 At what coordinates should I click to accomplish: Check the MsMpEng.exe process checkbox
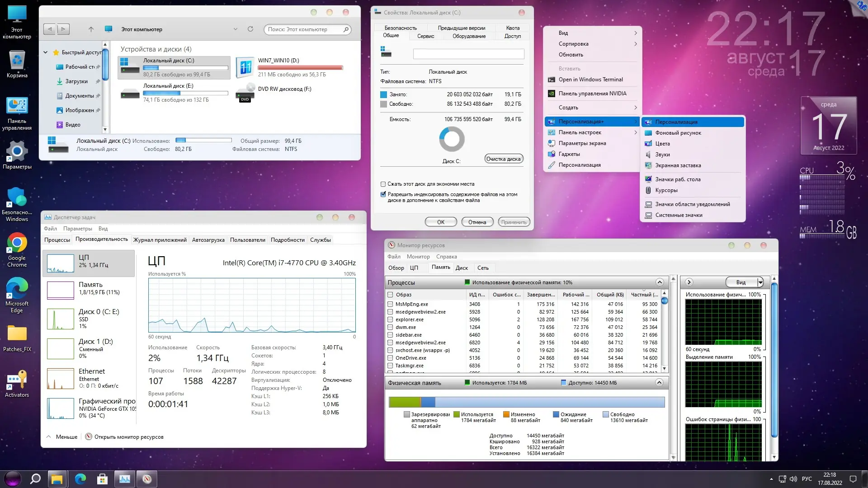[389, 304]
